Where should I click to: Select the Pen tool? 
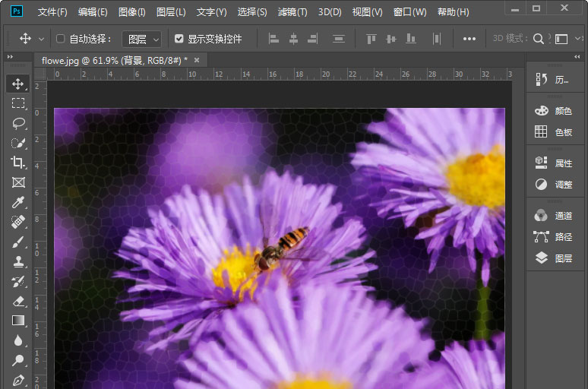point(18,380)
